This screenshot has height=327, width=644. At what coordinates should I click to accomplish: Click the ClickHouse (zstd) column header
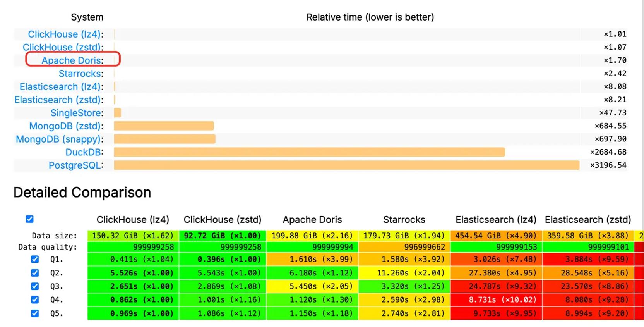click(x=222, y=220)
